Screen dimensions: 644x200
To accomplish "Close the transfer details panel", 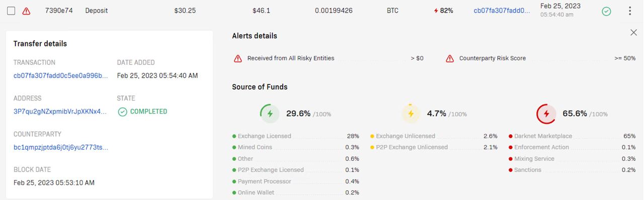I will click(633, 33).
